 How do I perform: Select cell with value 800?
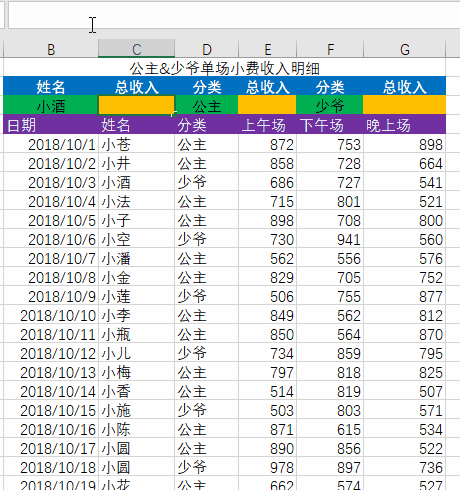pyautogui.click(x=404, y=219)
